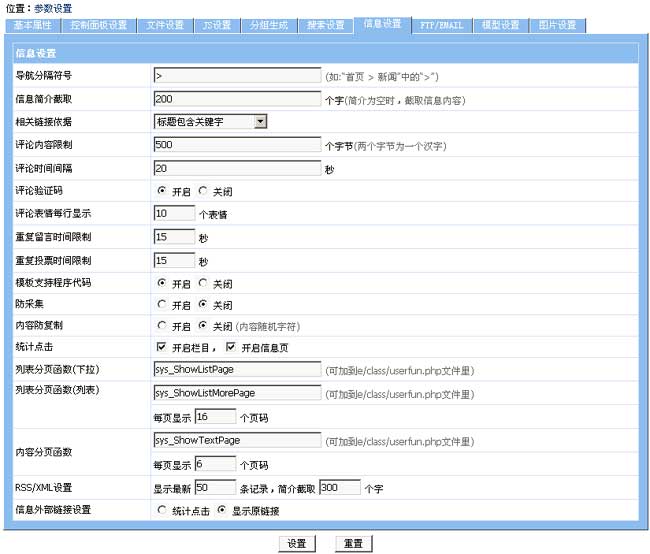Toggle the 开启栏目 checkbox
The image size is (650, 554).
coord(162,347)
